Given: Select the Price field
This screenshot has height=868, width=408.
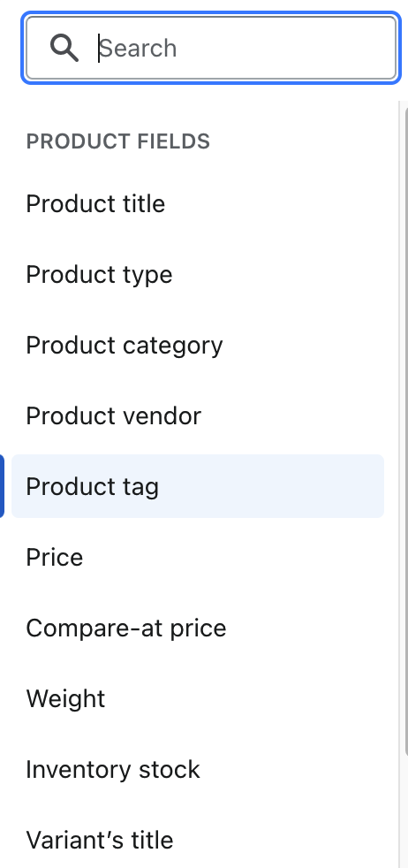Looking at the screenshot, I should 197,557.
